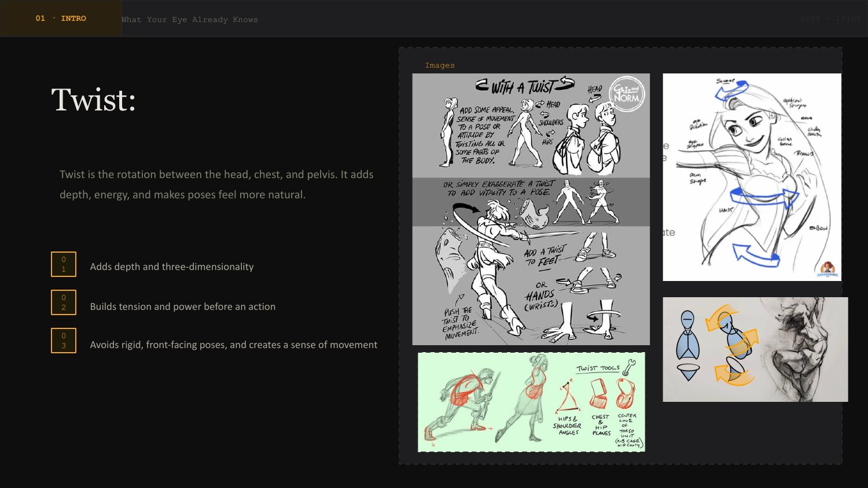Screen dimensions: 868x488
Task: Select "Builds tension and power before an action"
Action: click(183, 306)
